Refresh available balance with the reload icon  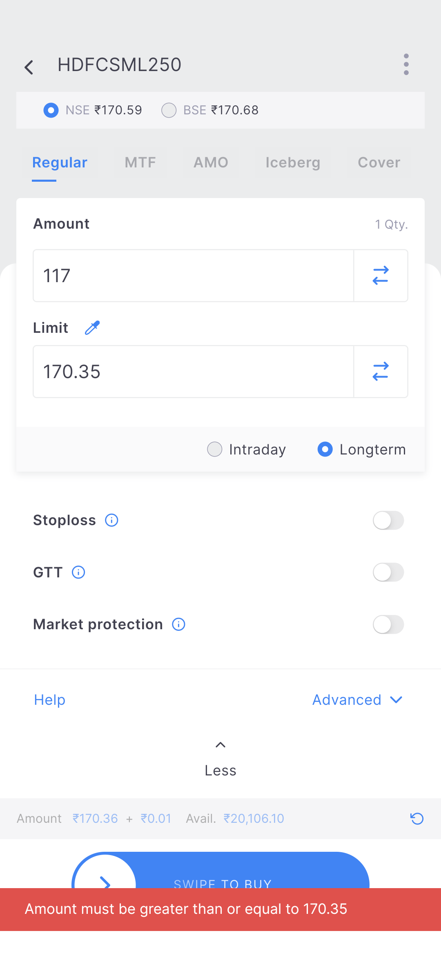click(417, 819)
